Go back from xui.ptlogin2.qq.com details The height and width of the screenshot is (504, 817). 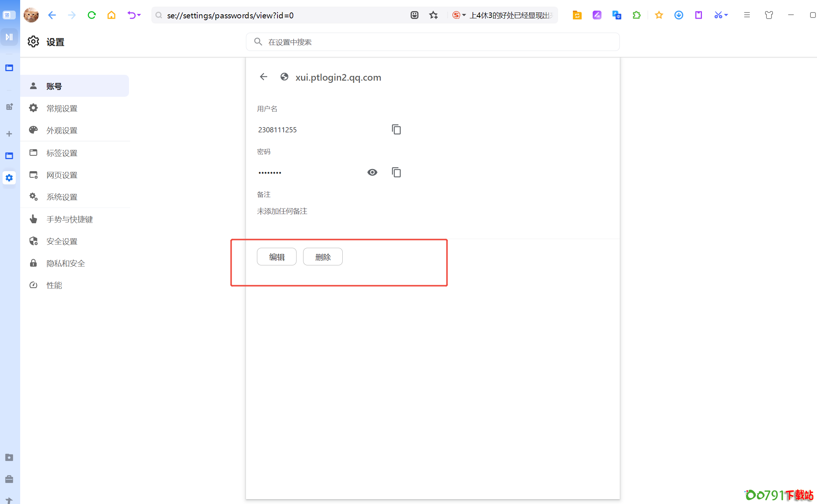pos(264,77)
